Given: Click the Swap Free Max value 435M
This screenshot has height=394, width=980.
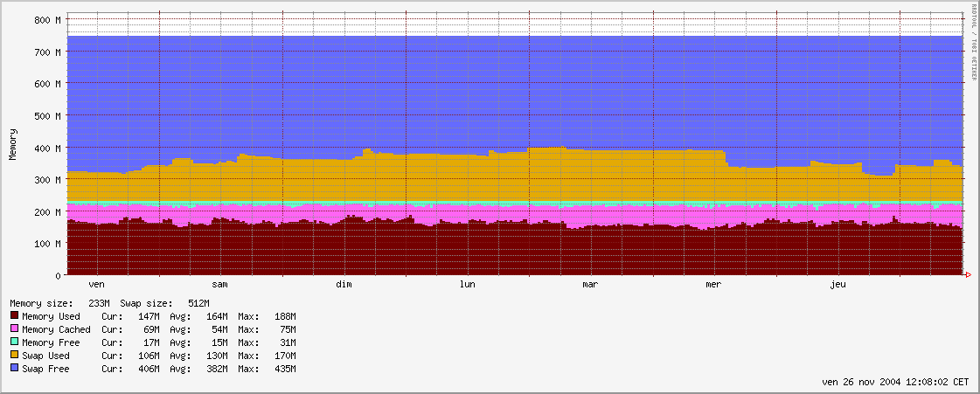Looking at the screenshot, I should [285, 369].
